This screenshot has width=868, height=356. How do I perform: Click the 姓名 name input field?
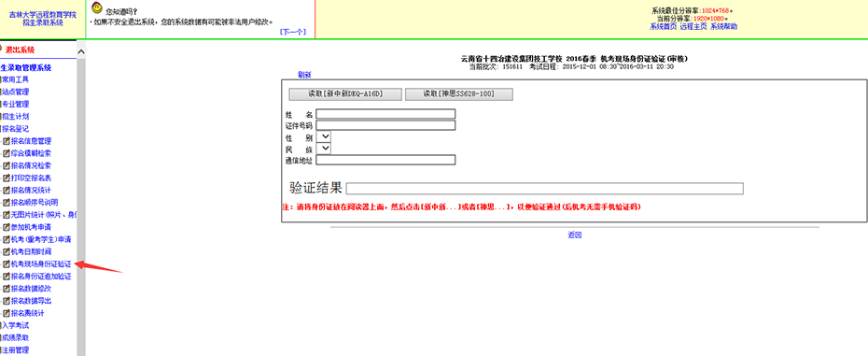click(x=385, y=114)
